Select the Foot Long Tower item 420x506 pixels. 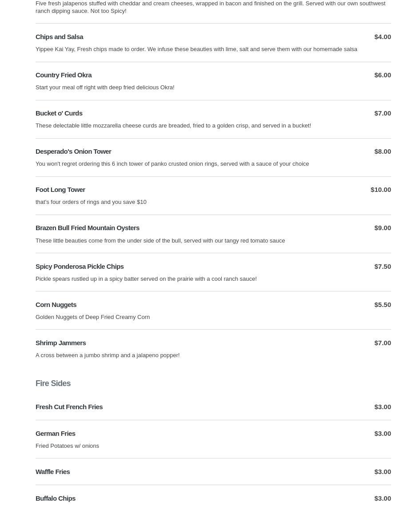60,190
